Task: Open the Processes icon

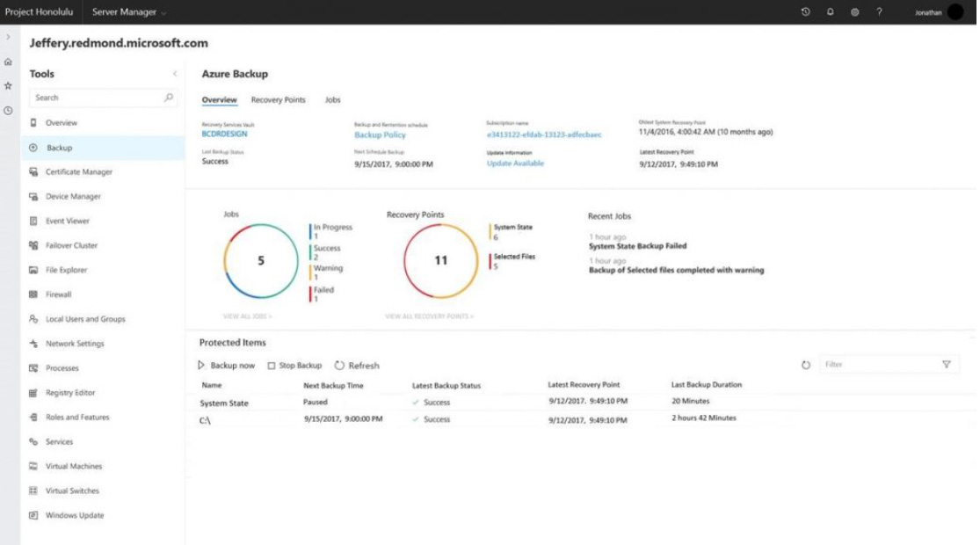Action: 33,368
